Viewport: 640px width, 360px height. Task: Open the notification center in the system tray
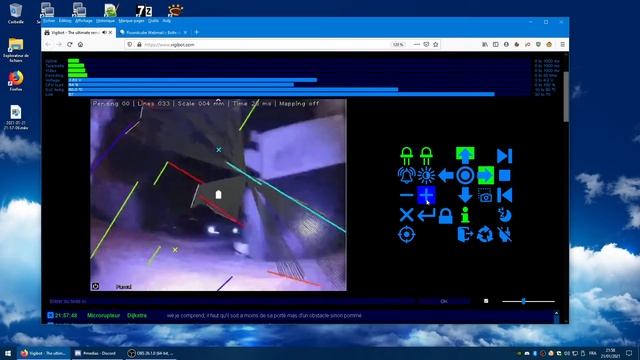point(629,353)
